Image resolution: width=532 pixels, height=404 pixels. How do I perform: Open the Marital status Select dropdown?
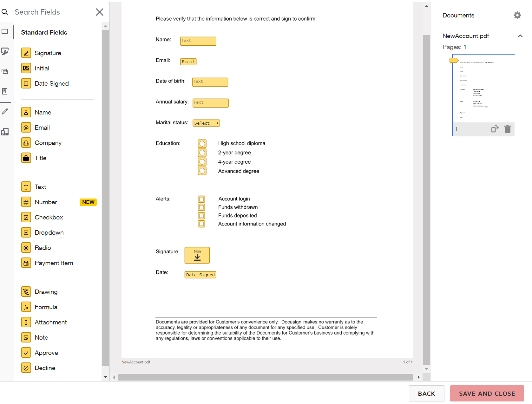(206, 123)
